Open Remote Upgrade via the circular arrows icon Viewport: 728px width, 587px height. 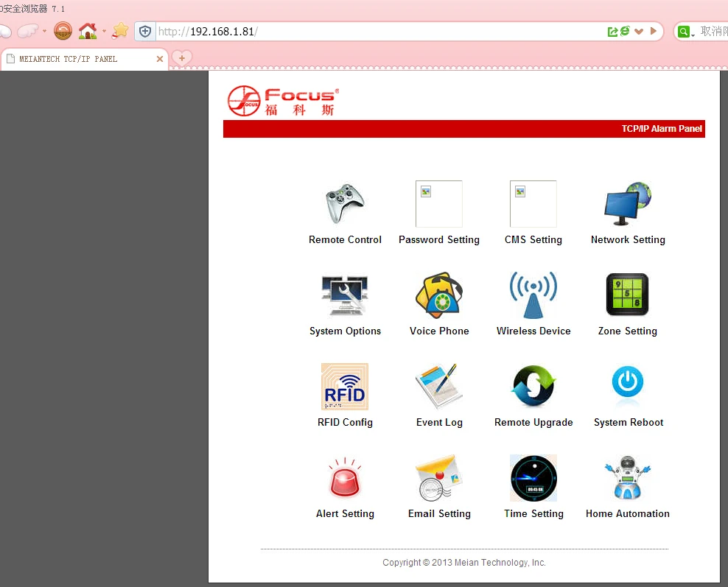[533, 386]
